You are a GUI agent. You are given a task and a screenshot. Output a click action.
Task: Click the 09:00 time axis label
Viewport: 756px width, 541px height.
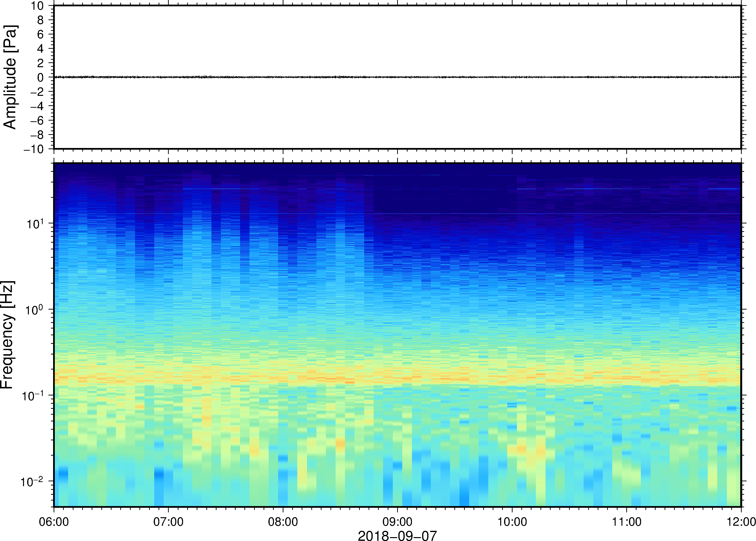tap(397, 522)
